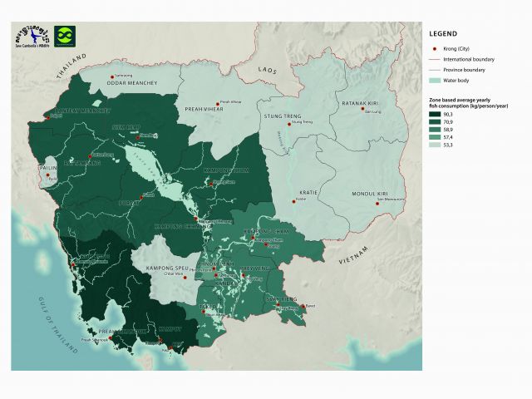Click the KAMPONG SPEU province label
532x399 pixels.
coord(167,268)
